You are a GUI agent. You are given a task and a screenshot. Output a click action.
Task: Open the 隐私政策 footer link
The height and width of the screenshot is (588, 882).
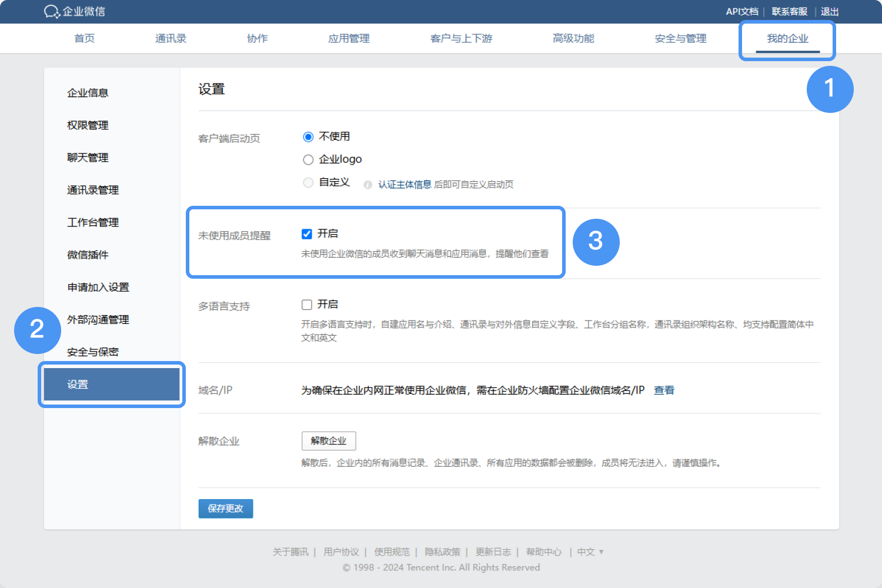442,552
